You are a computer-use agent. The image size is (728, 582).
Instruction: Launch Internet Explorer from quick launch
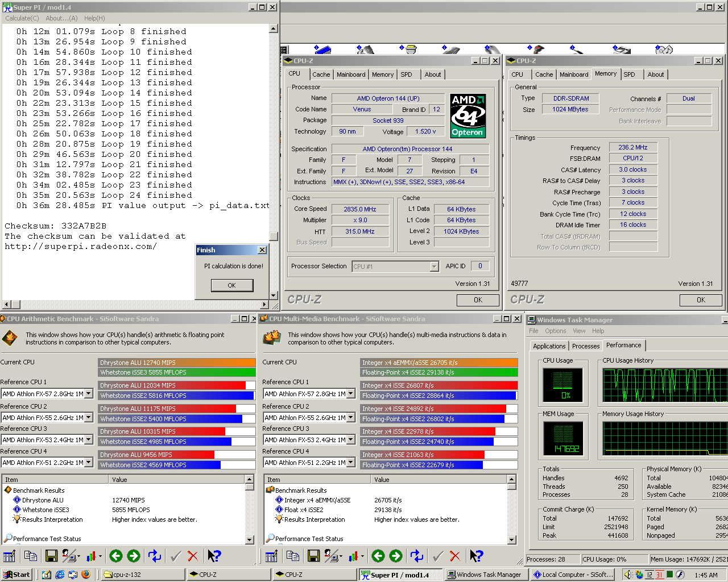click(60, 575)
